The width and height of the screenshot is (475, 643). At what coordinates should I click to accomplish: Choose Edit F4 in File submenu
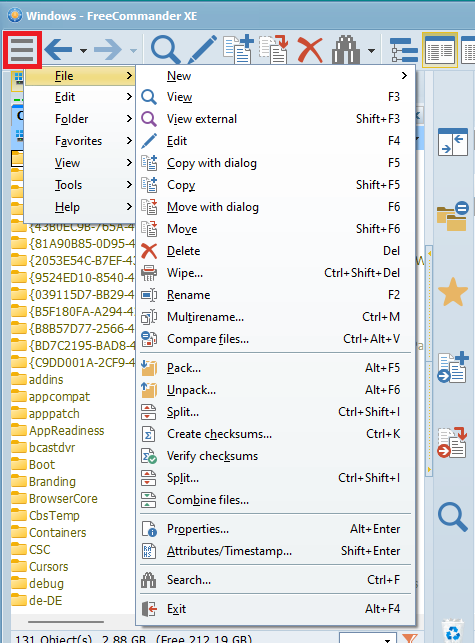coord(275,141)
